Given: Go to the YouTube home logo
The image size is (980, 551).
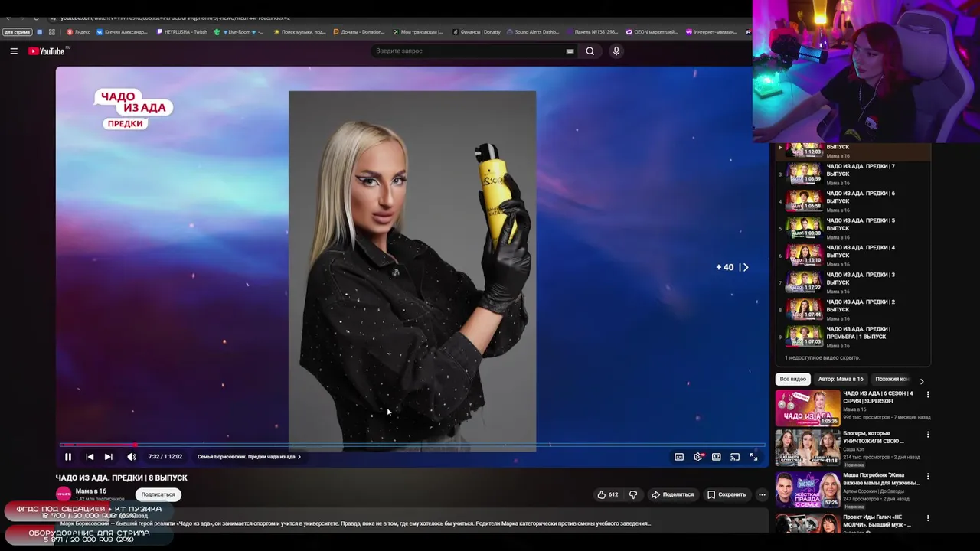Looking at the screenshot, I should (46, 51).
